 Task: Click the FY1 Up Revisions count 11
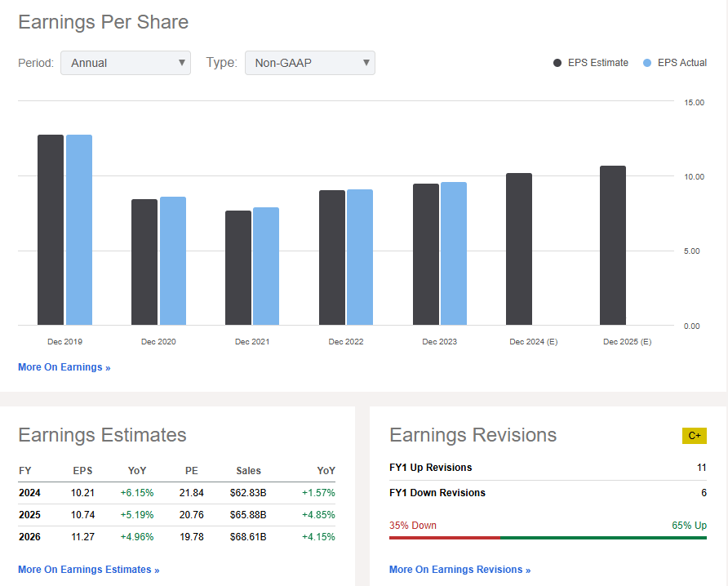pyautogui.click(x=700, y=467)
